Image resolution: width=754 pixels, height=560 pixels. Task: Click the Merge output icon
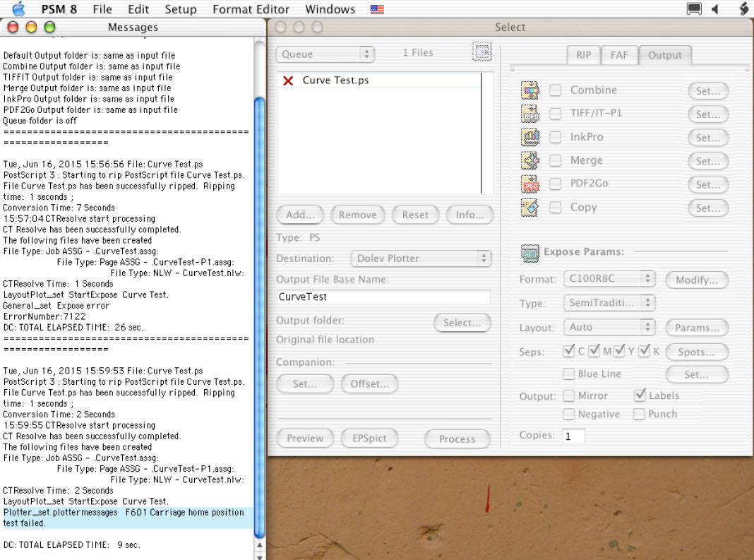point(530,161)
